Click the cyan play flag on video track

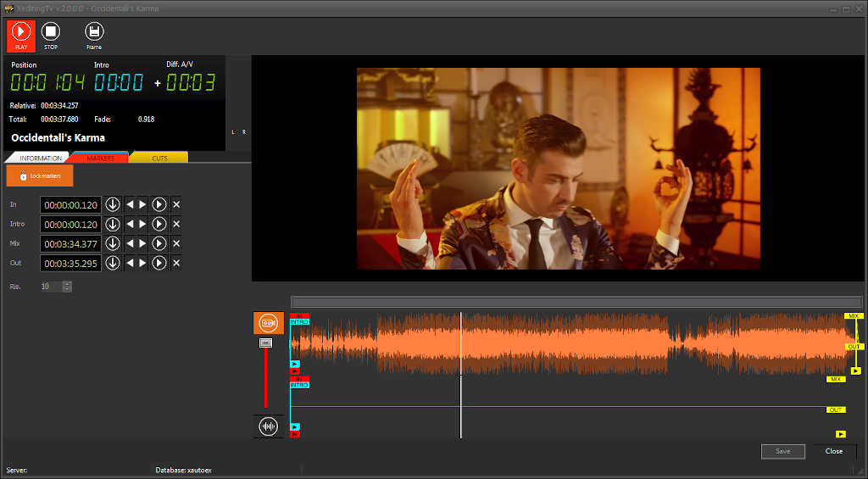pos(294,364)
